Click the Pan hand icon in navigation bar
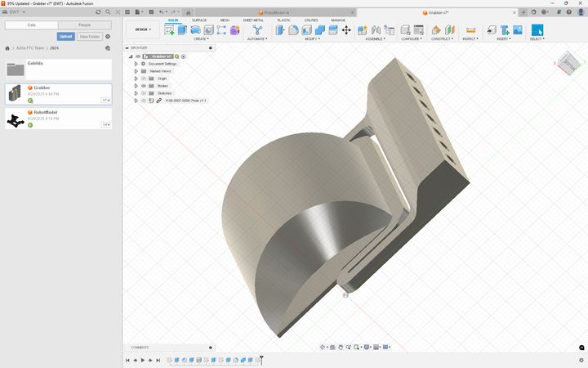The image size is (588, 368). coord(341,348)
